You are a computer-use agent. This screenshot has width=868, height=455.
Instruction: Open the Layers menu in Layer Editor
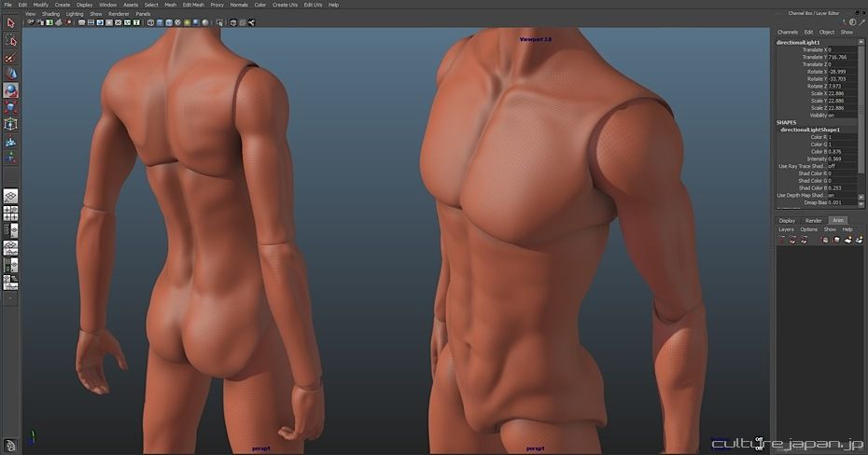click(786, 229)
